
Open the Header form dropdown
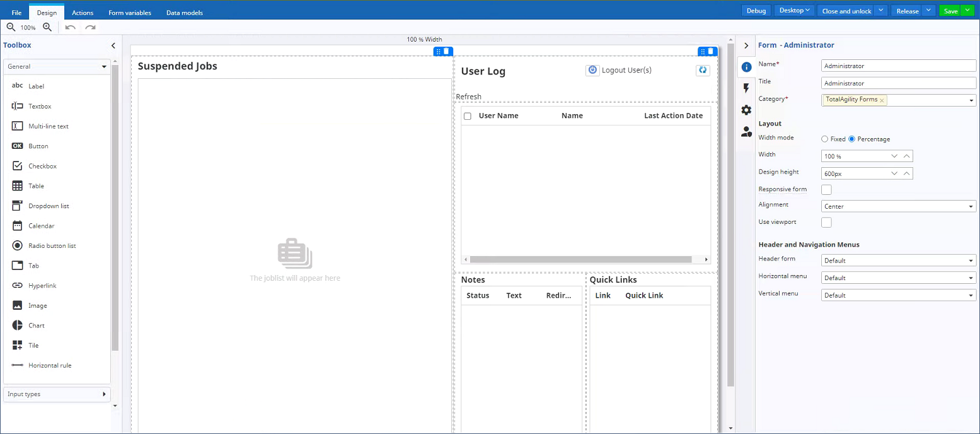pyautogui.click(x=899, y=261)
